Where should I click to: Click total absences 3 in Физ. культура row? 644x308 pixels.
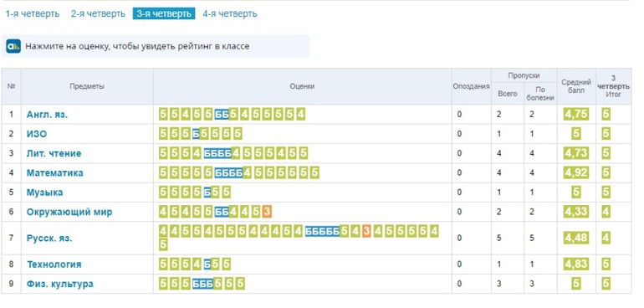pyautogui.click(x=499, y=284)
